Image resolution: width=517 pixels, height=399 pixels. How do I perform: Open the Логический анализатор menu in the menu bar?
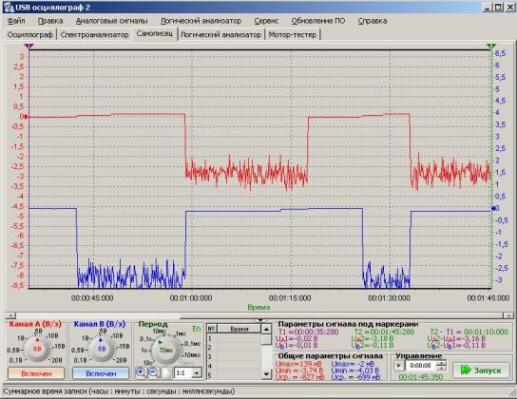[201, 21]
